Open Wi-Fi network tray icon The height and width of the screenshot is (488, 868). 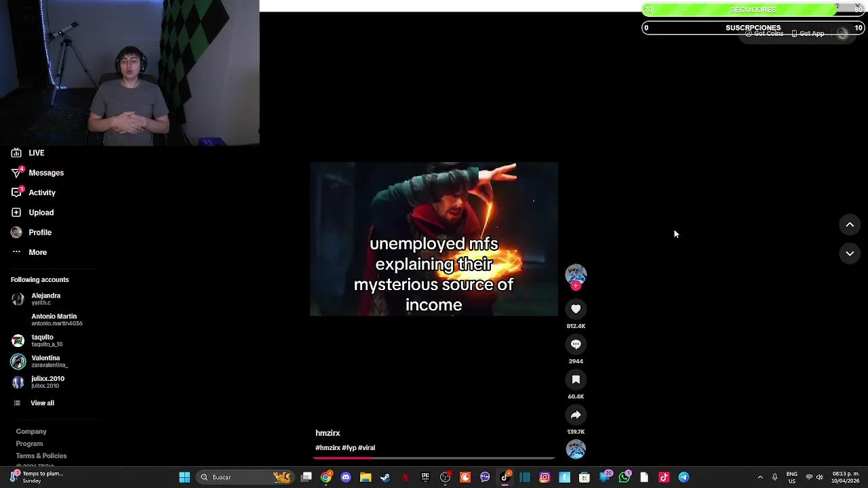(809, 477)
